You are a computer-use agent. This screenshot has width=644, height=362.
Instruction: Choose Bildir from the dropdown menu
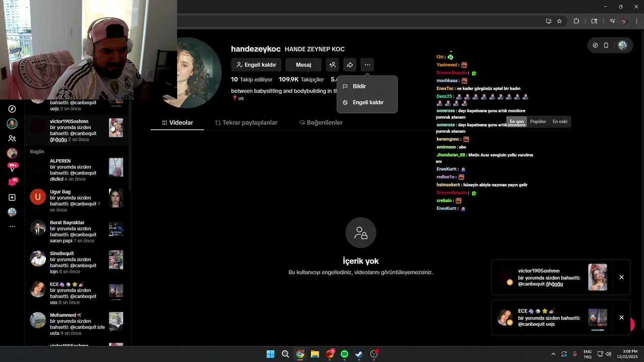[x=367, y=86]
